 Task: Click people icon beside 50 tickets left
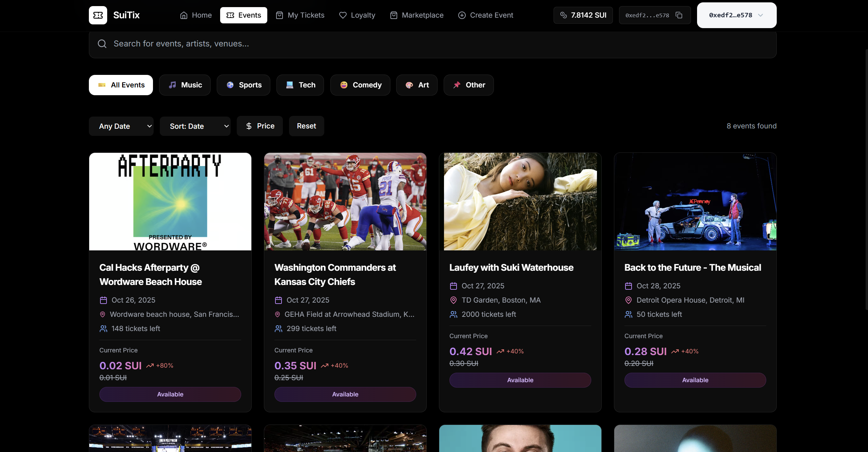coord(628,314)
